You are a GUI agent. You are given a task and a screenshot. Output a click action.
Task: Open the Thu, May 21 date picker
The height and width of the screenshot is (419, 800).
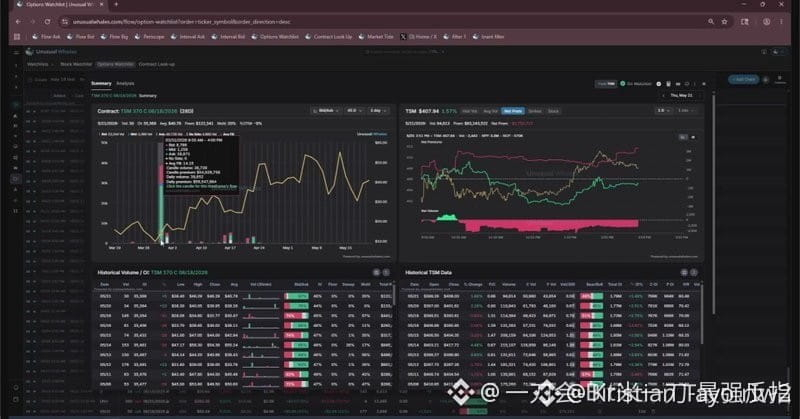click(681, 95)
